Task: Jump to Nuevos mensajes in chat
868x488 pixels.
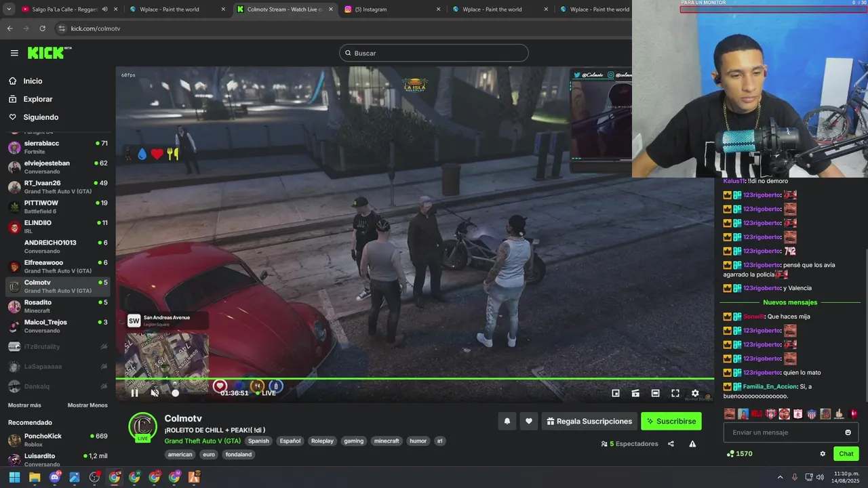Action: click(x=790, y=302)
